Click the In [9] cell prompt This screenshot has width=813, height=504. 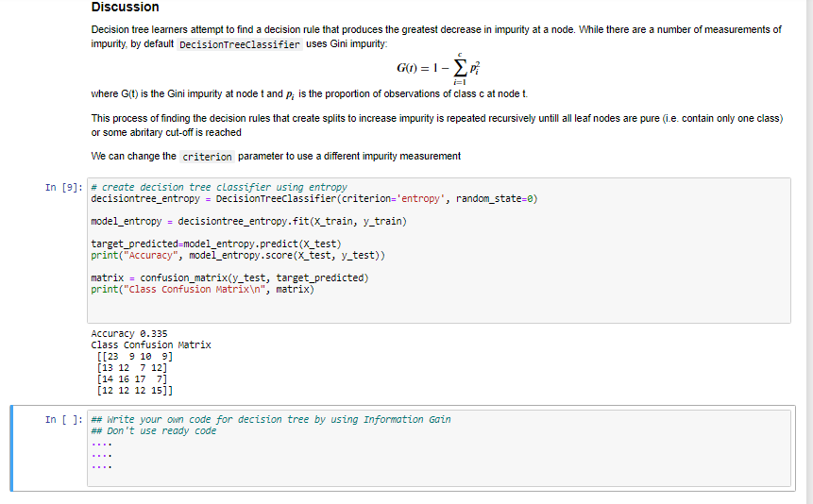[64, 187]
